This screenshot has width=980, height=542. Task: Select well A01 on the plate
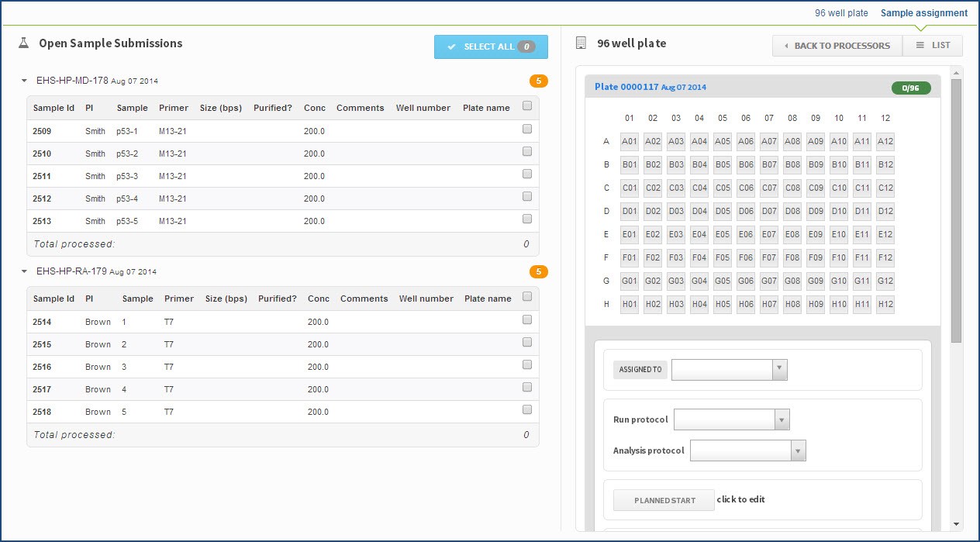click(630, 141)
